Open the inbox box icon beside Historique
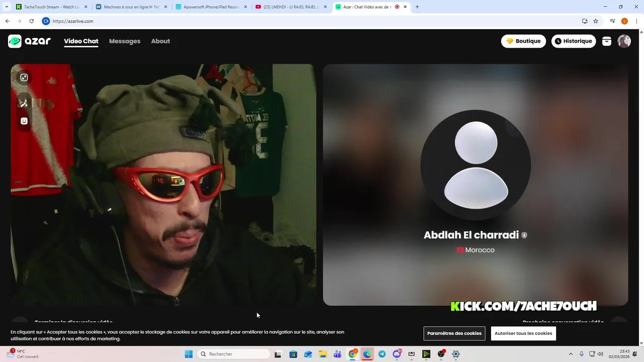This screenshot has width=644, height=362. pyautogui.click(x=607, y=41)
